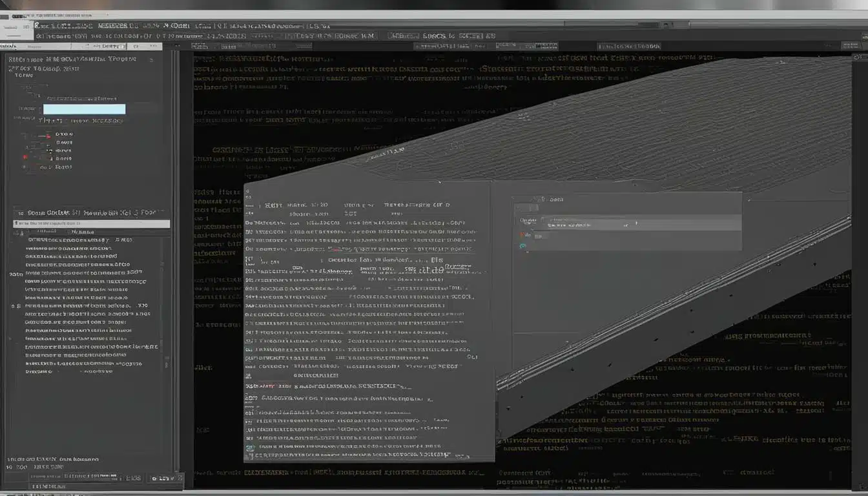Click the small icon at left panel header's right edge

151,59
